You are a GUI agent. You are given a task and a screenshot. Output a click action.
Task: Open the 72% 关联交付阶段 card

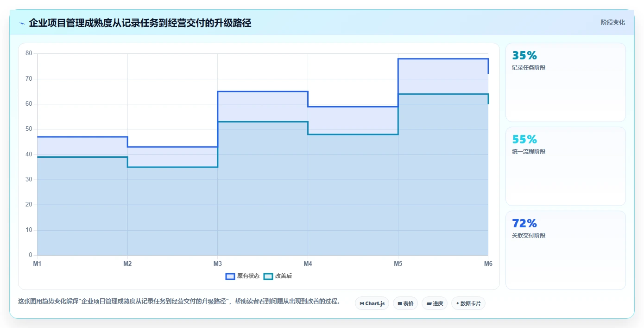pyautogui.click(x=566, y=250)
